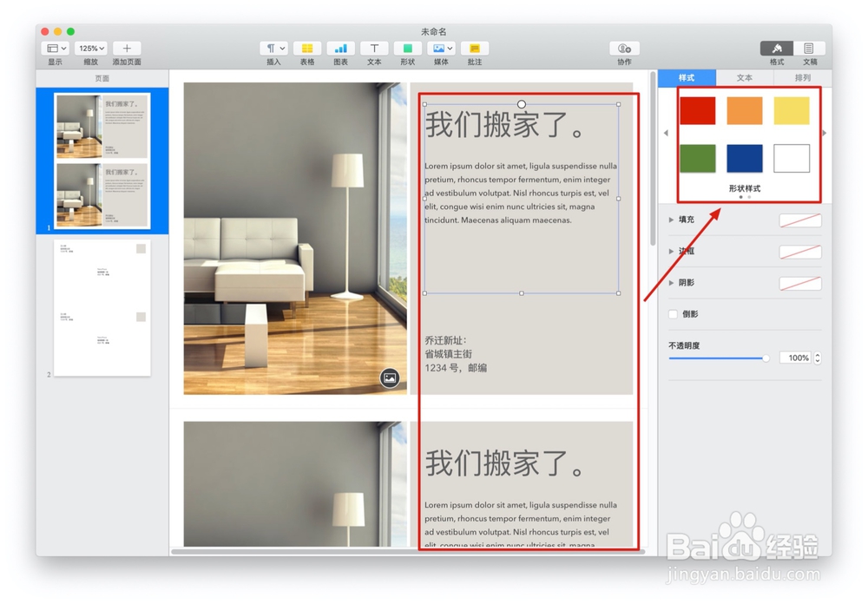Click the 图表 chart icon
The height and width of the screenshot is (604, 868).
(341, 49)
